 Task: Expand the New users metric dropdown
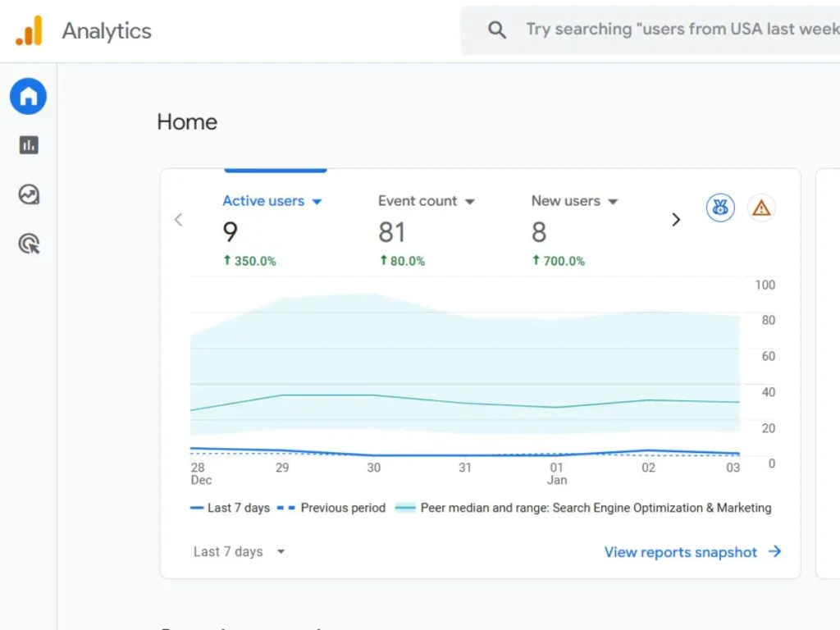click(613, 202)
